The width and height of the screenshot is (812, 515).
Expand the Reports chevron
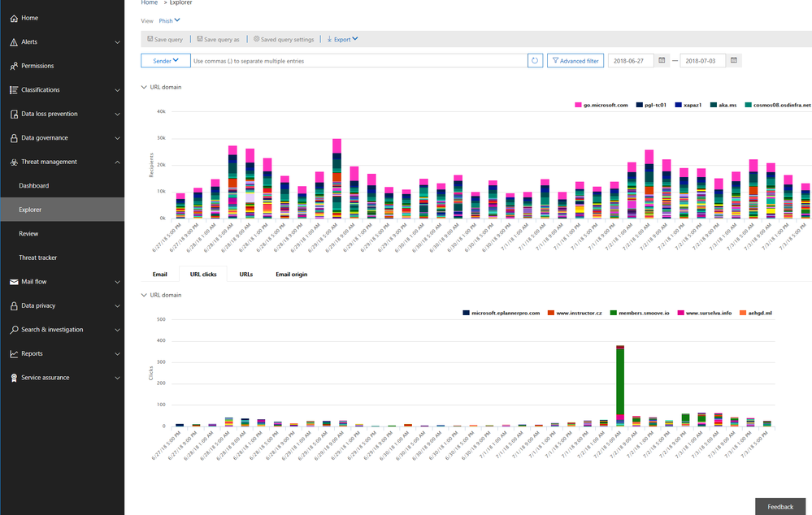tap(117, 354)
